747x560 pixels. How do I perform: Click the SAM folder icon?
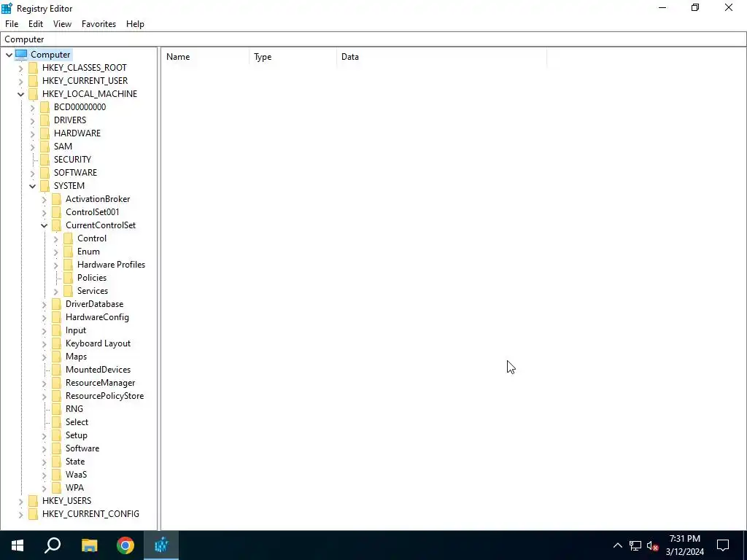click(x=44, y=146)
